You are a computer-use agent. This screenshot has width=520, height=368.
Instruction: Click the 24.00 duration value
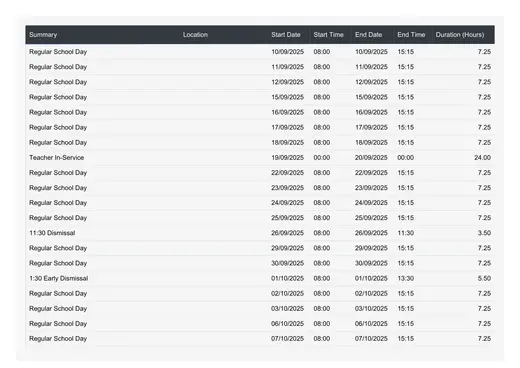482,158
